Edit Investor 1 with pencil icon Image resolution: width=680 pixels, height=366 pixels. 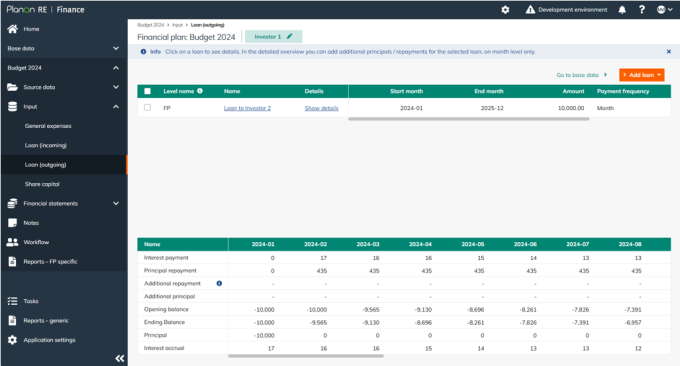coord(289,36)
